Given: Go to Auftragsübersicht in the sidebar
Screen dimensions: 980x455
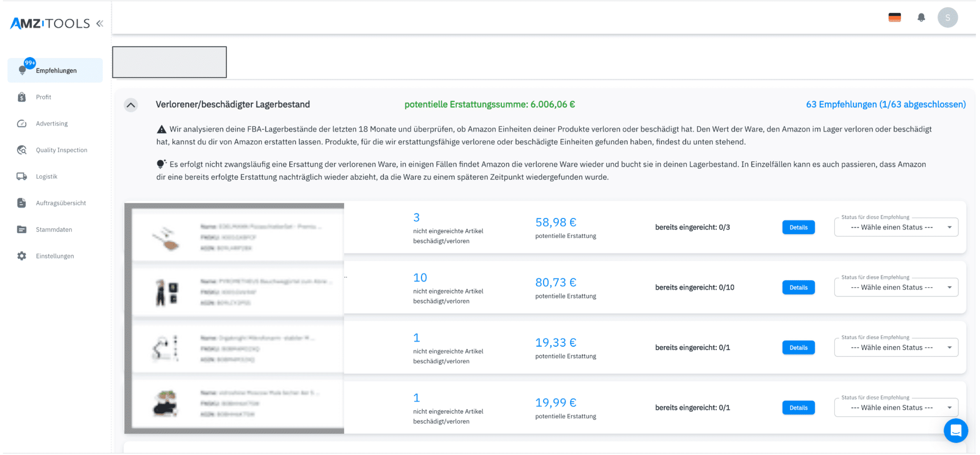Looking at the screenshot, I should [60, 203].
